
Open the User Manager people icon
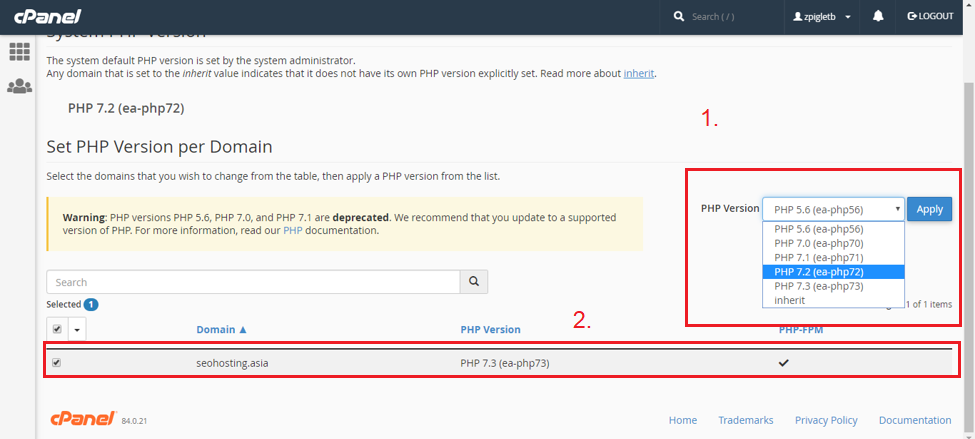(19, 86)
